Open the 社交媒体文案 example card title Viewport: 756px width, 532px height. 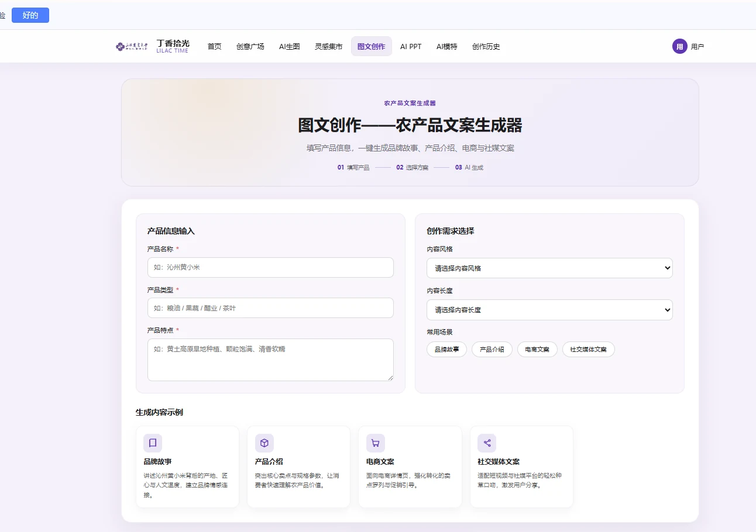click(499, 461)
